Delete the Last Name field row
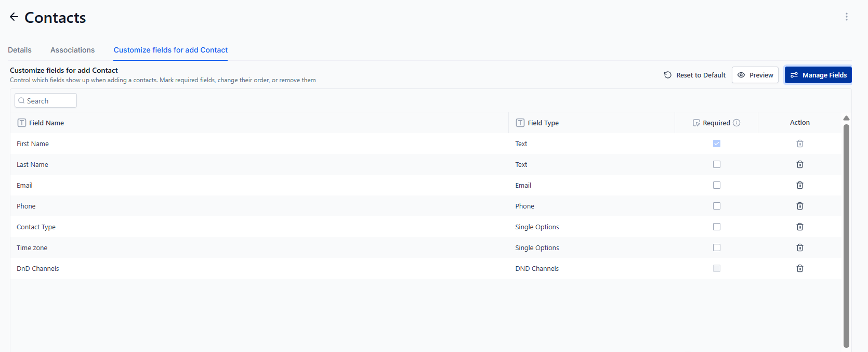868x352 pixels. [x=800, y=164]
